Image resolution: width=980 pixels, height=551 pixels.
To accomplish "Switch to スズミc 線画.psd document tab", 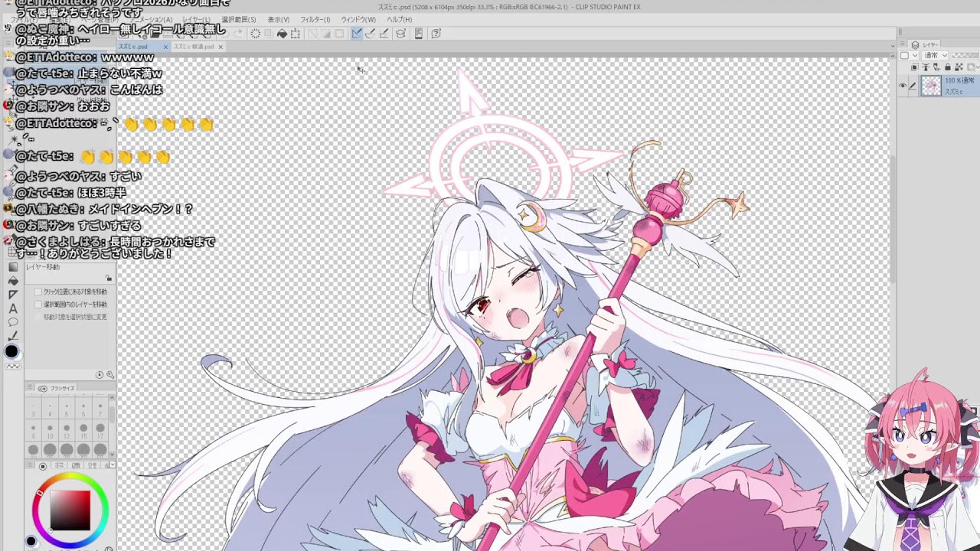I will tap(194, 47).
